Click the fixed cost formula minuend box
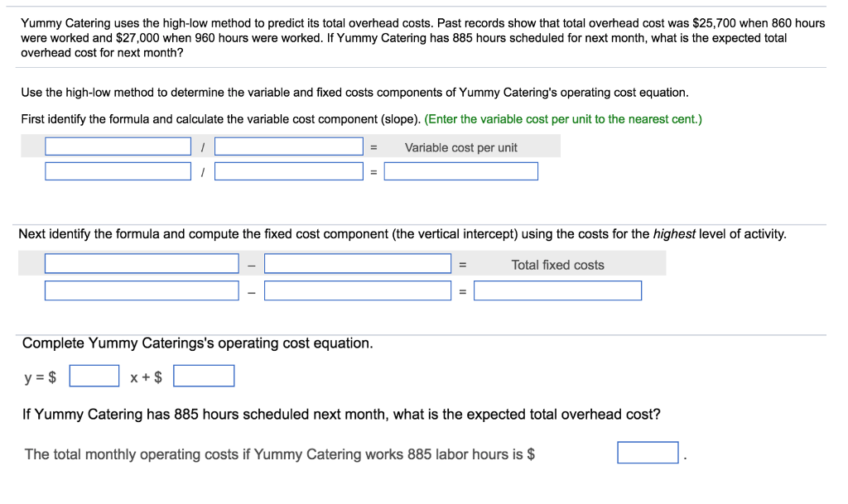Screen dimensions: 848x504 (x=141, y=262)
